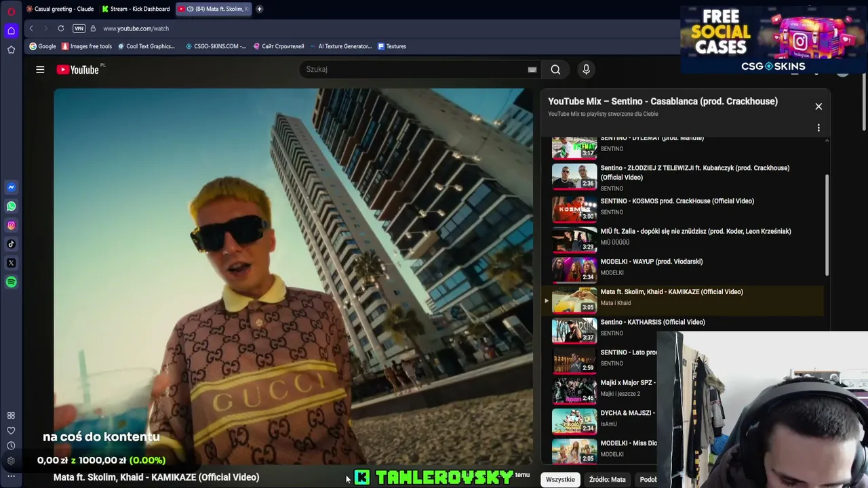This screenshot has width=868, height=488.
Task: Switch to the Casual greeting - Claude tab
Action: coord(60,9)
